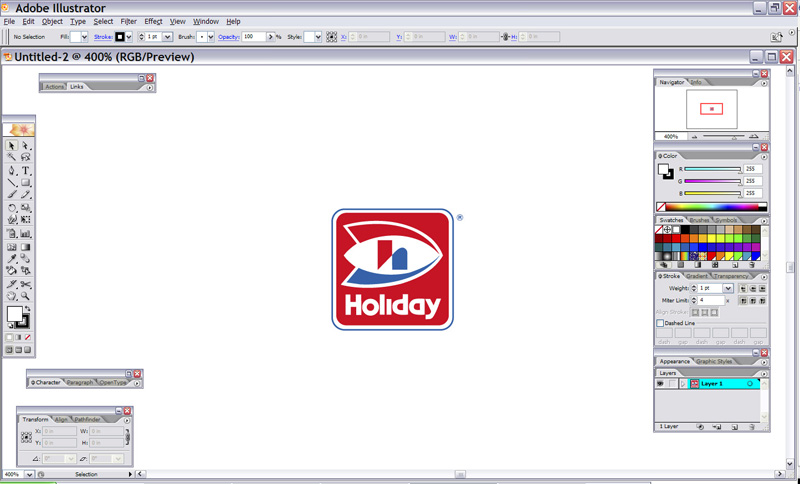
Task: Click the zoom out mountain button in Navigator
Action: coord(694,137)
